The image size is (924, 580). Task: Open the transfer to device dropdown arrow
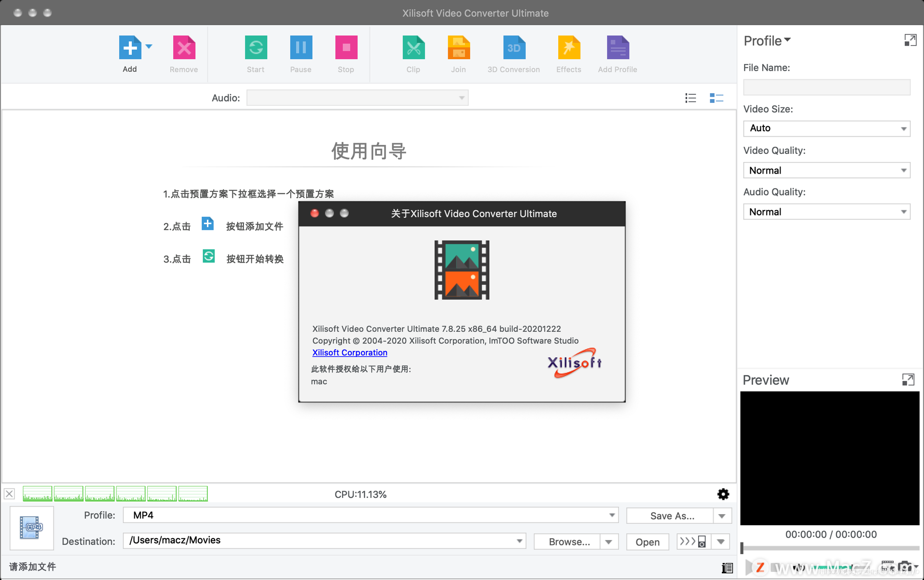(x=720, y=542)
